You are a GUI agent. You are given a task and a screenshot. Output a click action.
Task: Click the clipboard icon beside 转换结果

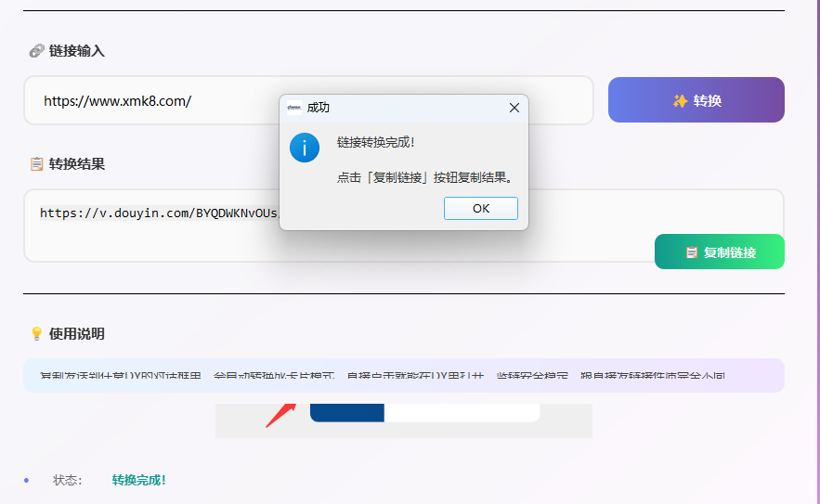click(36, 164)
